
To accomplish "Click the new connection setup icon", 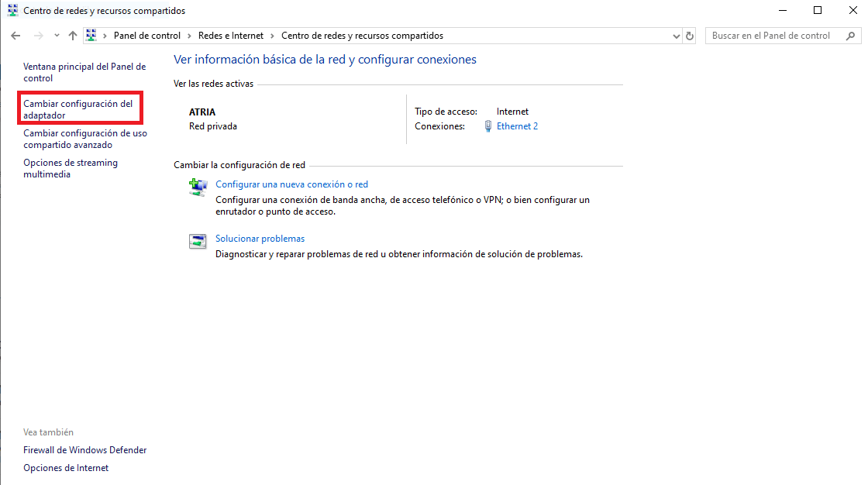I will pos(198,187).
